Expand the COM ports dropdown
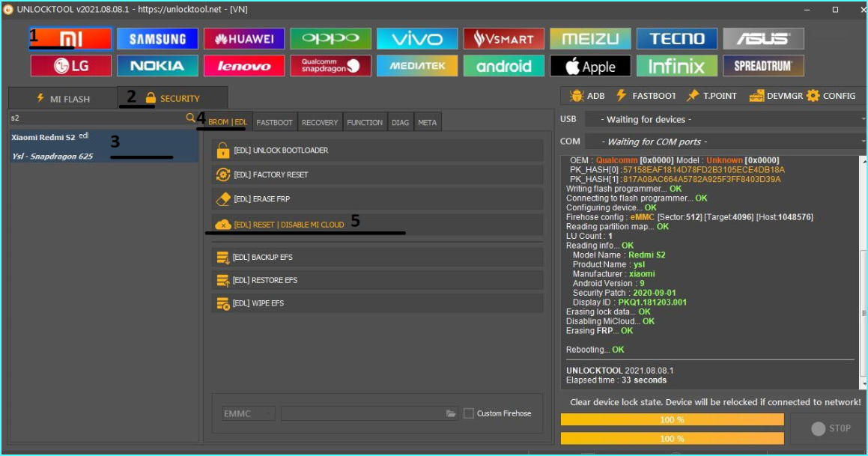868x456 pixels. coord(725,142)
